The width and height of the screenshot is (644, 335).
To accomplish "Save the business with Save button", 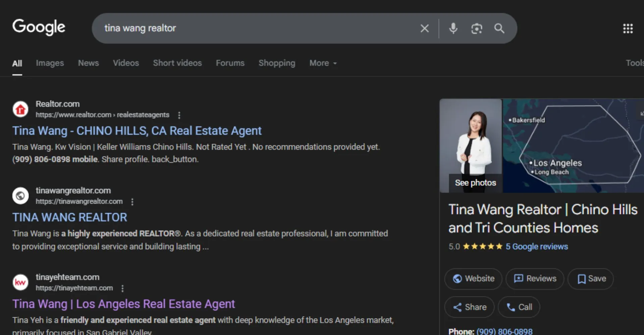I will tap(591, 279).
